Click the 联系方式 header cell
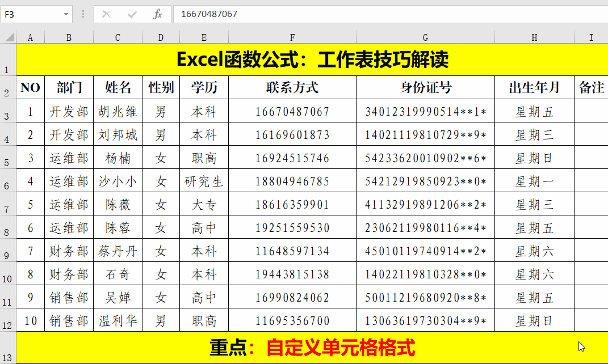Image resolution: width=608 pixels, height=364 pixels. click(292, 87)
